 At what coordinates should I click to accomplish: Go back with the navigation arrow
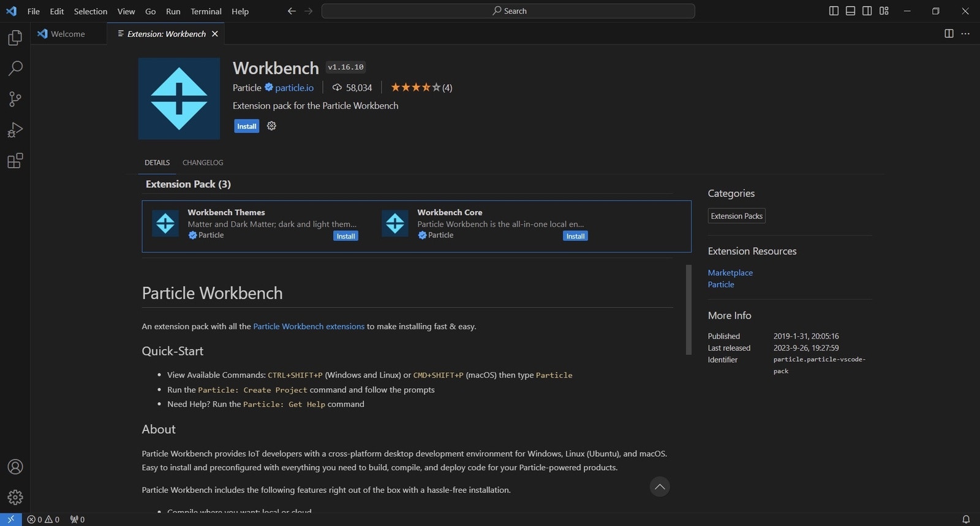[x=292, y=11]
